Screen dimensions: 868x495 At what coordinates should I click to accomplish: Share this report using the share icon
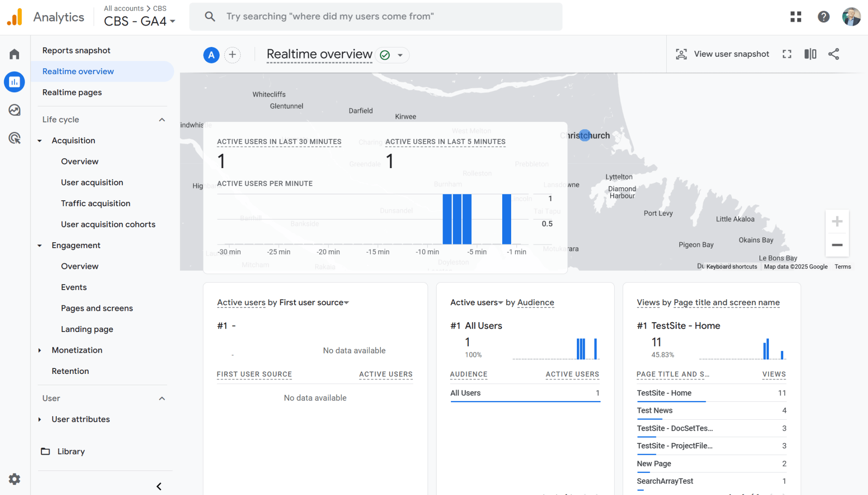(x=833, y=54)
